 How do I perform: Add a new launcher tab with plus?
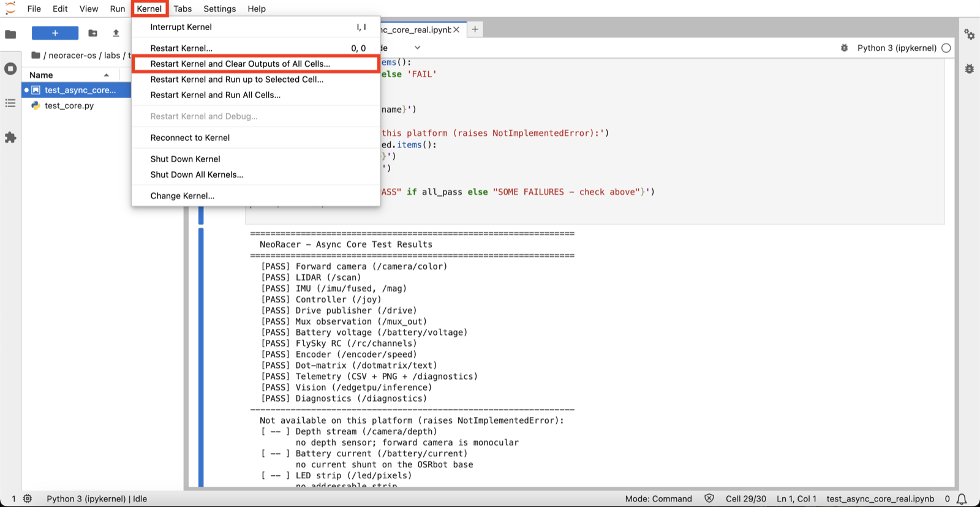click(x=475, y=29)
